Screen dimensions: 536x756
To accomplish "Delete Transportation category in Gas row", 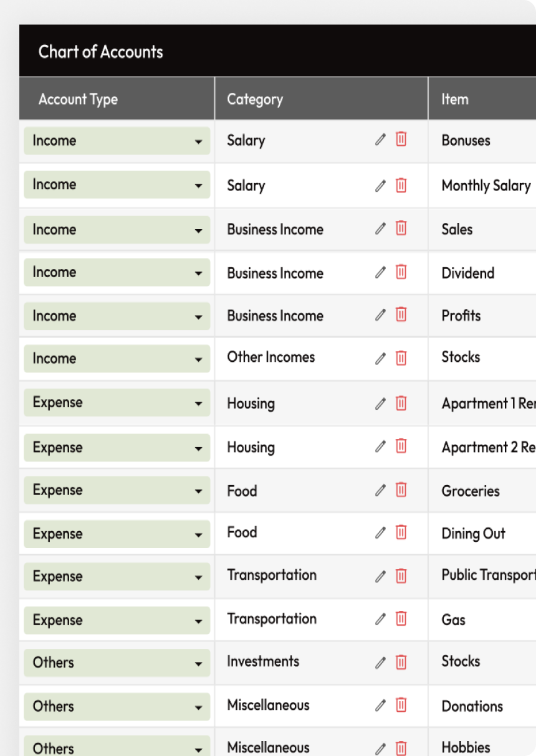I will (401, 618).
